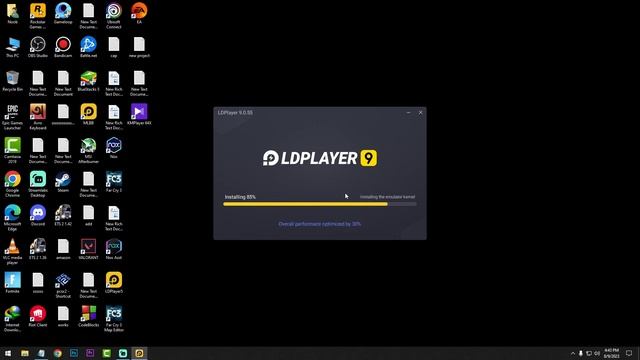Select the MLBB desktop shortcut
640x360 pixels.
click(88, 115)
